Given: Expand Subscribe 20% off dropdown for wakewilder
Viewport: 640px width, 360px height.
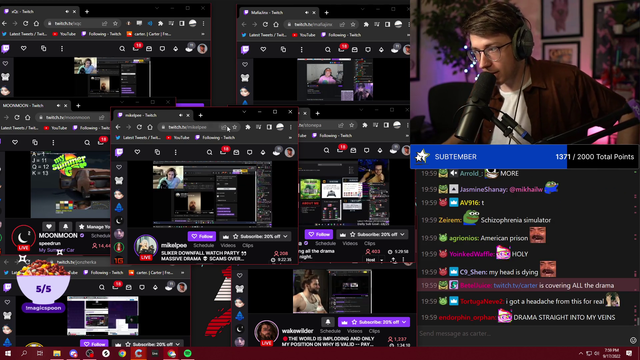Looking at the screenshot, I should 404,322.
